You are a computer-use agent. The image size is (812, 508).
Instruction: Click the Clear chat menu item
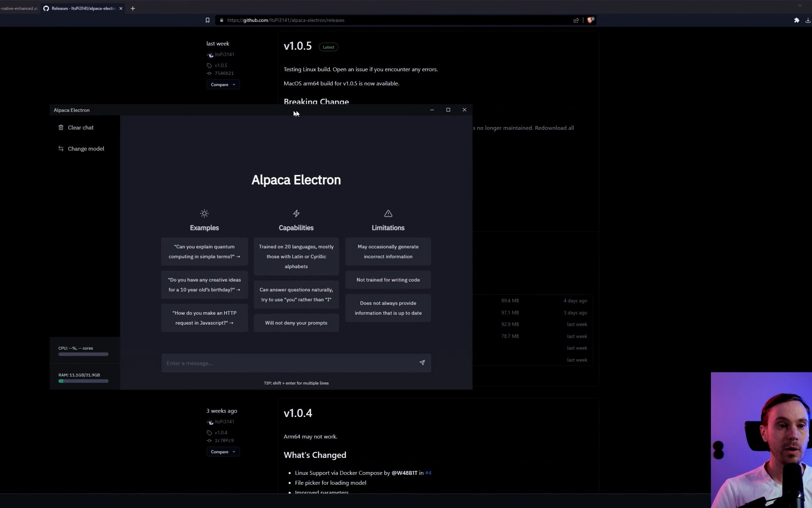81,127
